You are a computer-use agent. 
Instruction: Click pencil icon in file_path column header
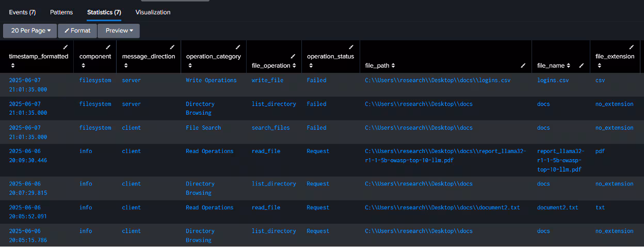click(523, 66)
